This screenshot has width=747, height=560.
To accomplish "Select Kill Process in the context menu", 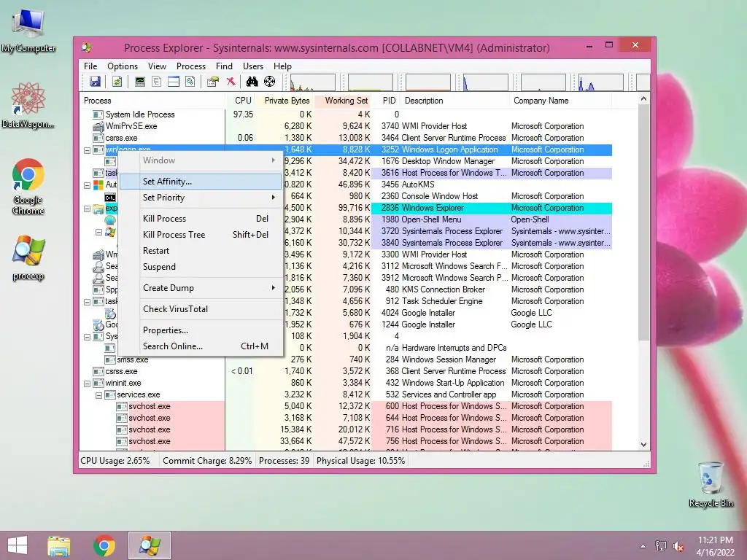I will click(x=201, y=219).
